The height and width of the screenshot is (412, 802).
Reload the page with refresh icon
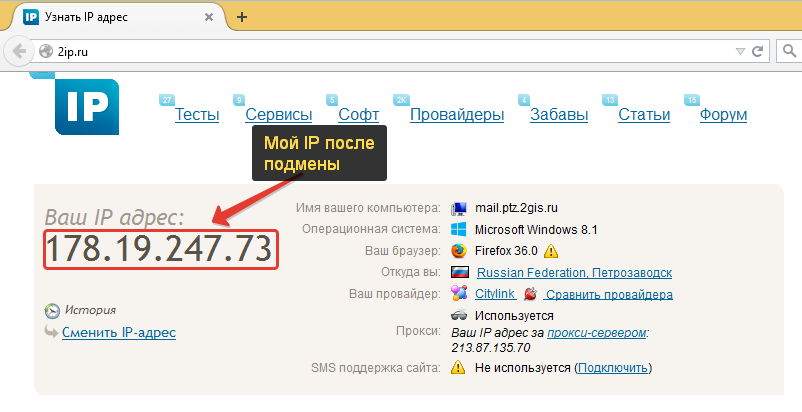[x=758, y=51]
